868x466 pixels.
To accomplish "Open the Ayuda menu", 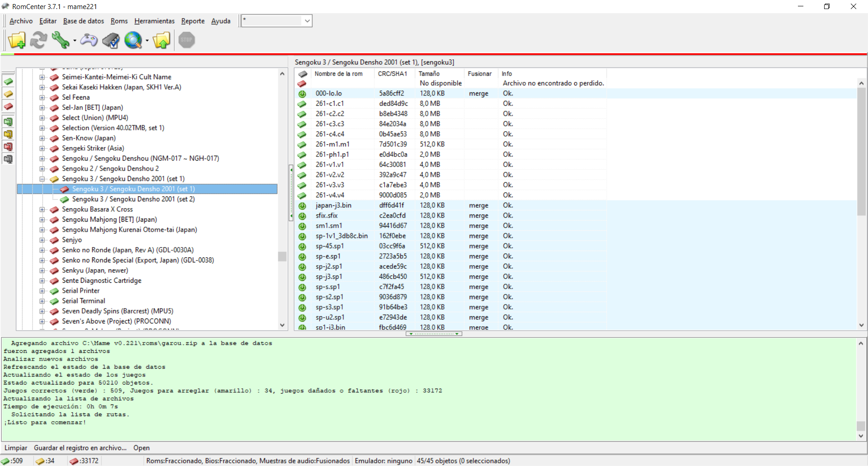I will coord(221,21).
